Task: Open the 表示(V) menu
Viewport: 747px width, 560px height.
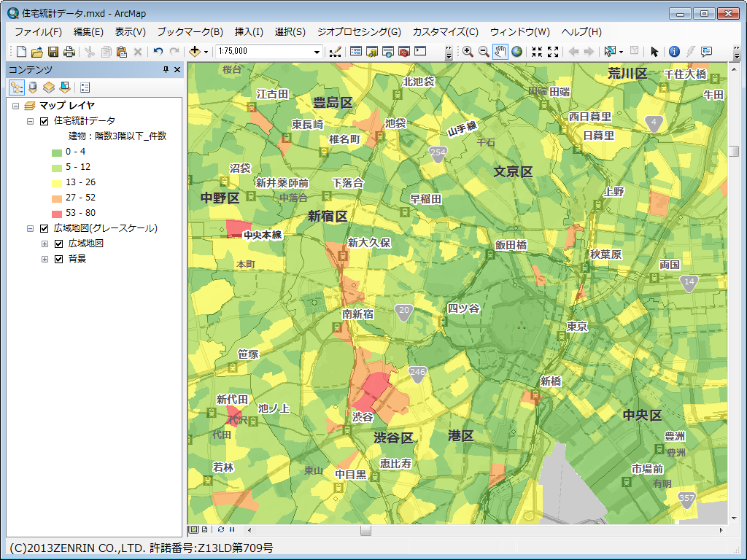Action: coord(131,32)
